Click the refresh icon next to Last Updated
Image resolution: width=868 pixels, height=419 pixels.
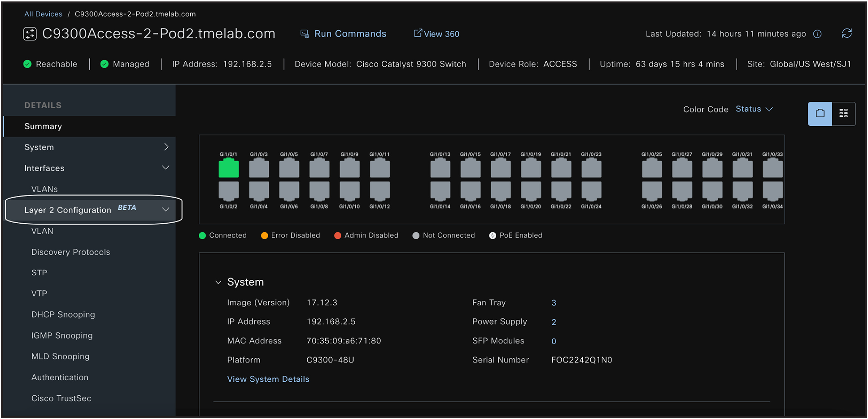(846, 34)
